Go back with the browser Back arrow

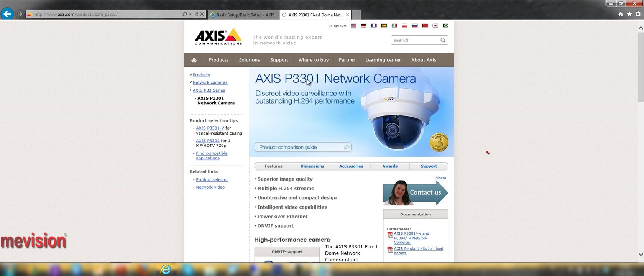click(7, 14)
